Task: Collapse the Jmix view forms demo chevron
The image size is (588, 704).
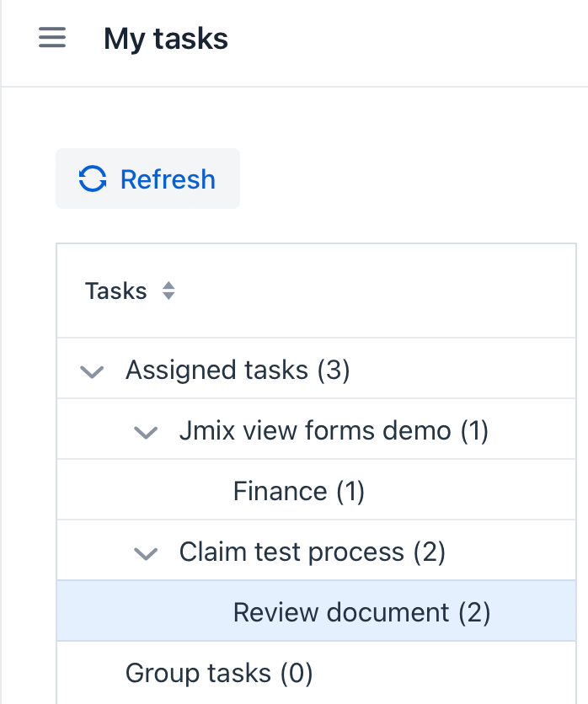Action: point(146,430)
